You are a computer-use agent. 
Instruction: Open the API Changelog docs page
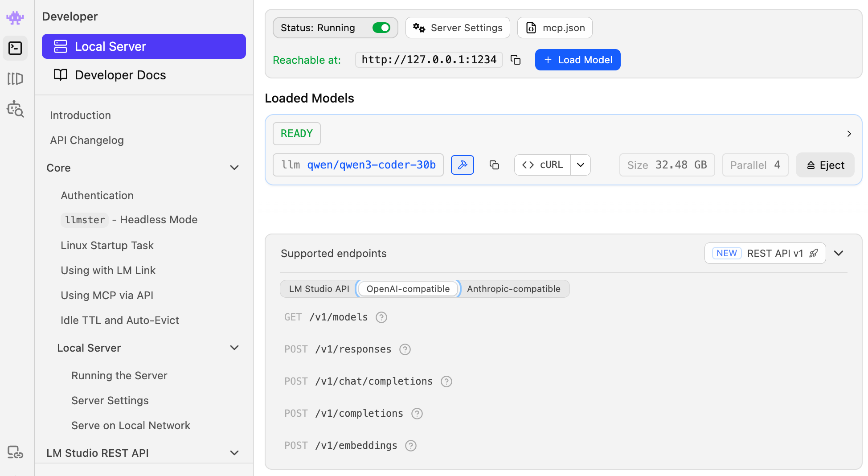click(87, 140)
